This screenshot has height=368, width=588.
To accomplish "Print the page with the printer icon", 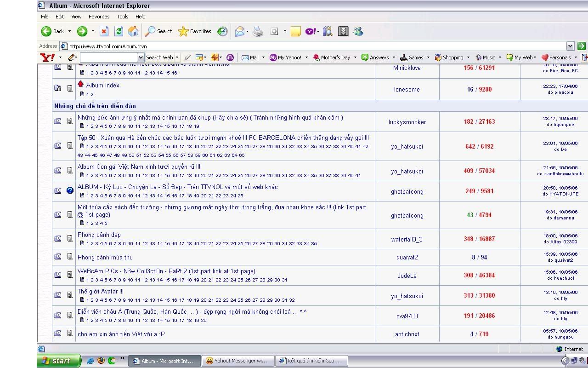I will point(258,31).
